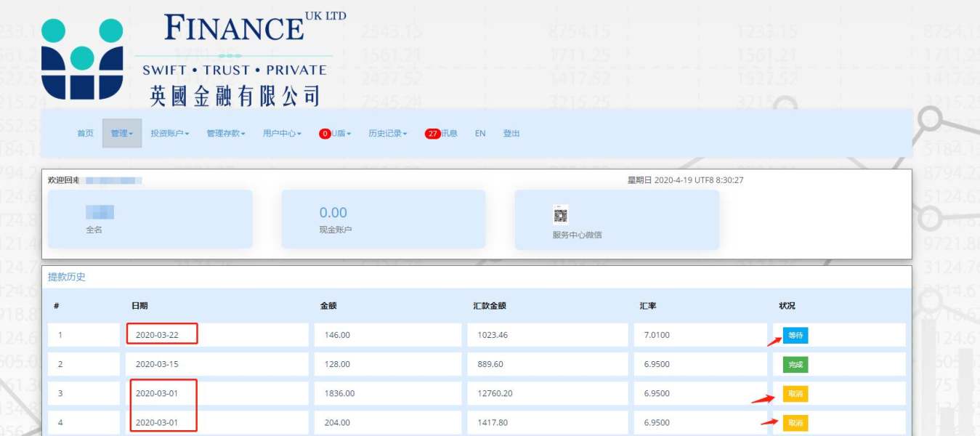Viewport: 980px width, 436px height.
Task: Open 讯息 messages with 27 badge
Action: (x=442, y=134)
